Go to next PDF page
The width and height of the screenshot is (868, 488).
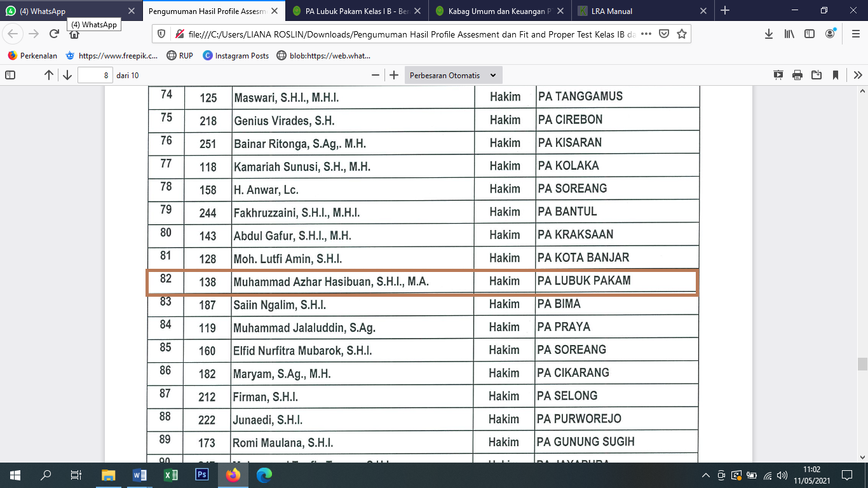[x=67, y=75]
